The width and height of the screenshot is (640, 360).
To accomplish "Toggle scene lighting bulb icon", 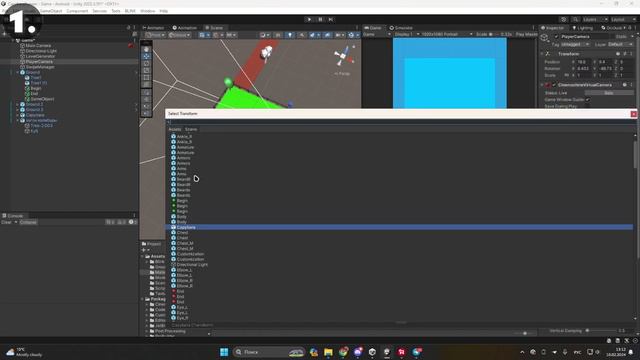I will click(x=290, y=35).
